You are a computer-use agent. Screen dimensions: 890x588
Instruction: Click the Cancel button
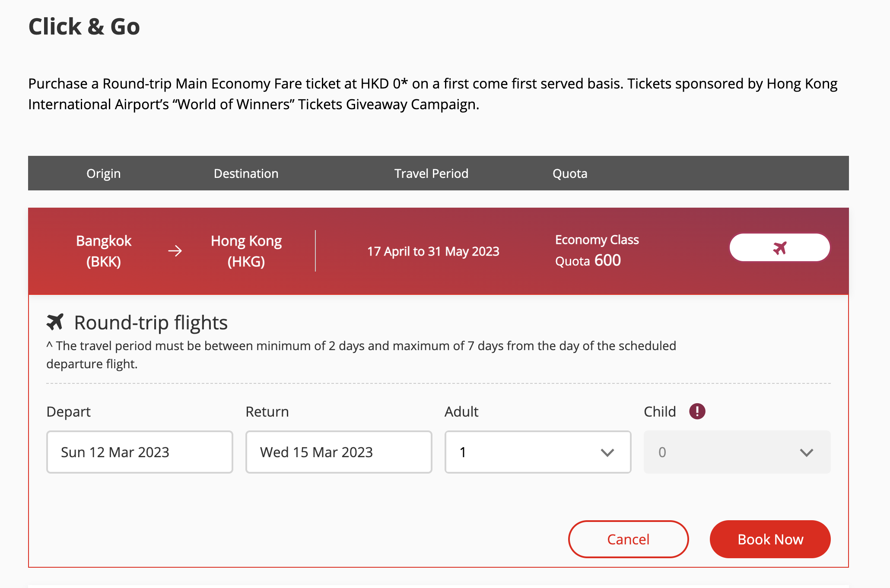(x=628, y=539)
